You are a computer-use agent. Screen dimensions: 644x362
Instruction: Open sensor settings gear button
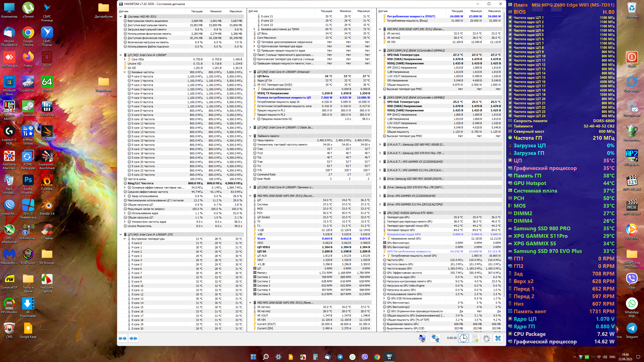[486, 338]
